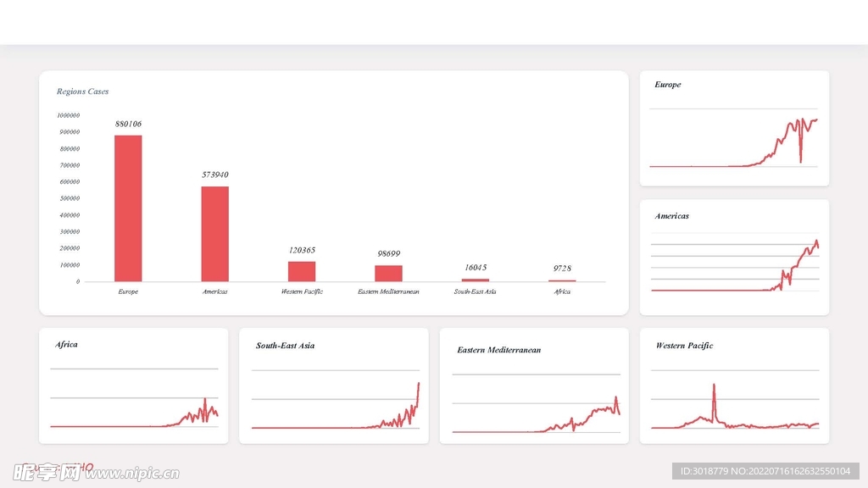The image size is (868, 488).
Task: Select the Eastern Mediterranean bar in bar chart
Action: (x=388, y=274)
